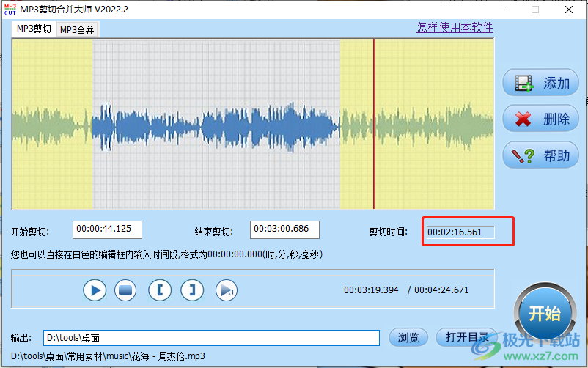Set cut start with left bracket icon
The image size is (588, 368).
[159, 290]
